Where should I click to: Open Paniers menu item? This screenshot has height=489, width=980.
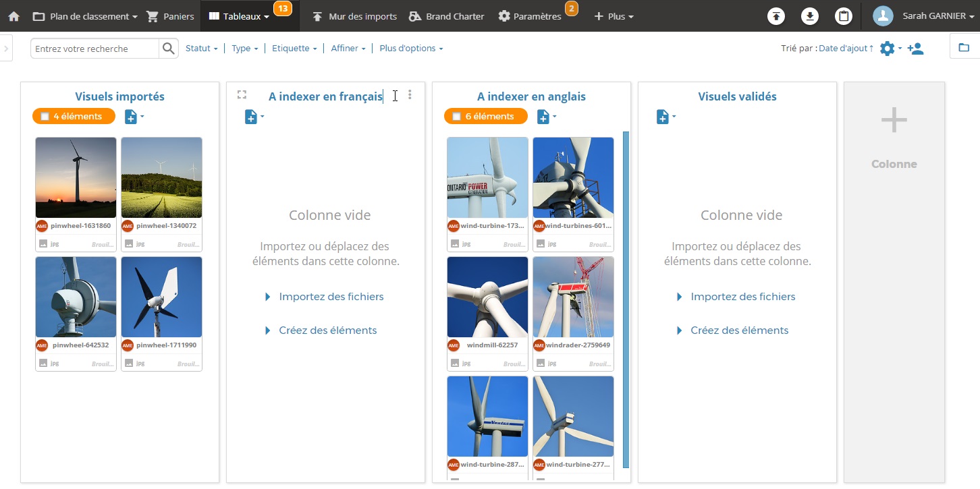point(171,16)
